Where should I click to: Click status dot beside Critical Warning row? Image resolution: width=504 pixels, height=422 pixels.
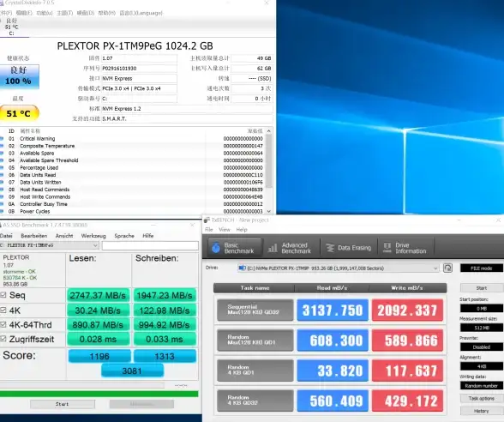(2, 139)
